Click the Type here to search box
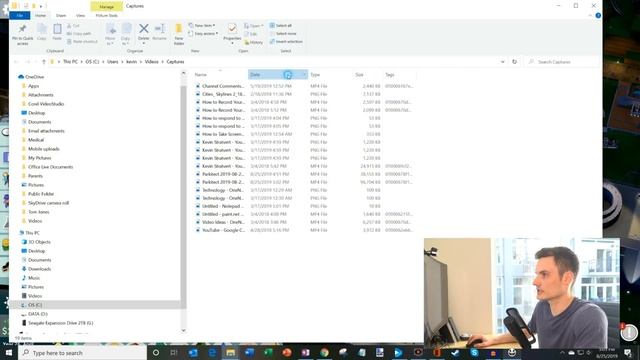 pyautogui.click(x=83, y=353)
